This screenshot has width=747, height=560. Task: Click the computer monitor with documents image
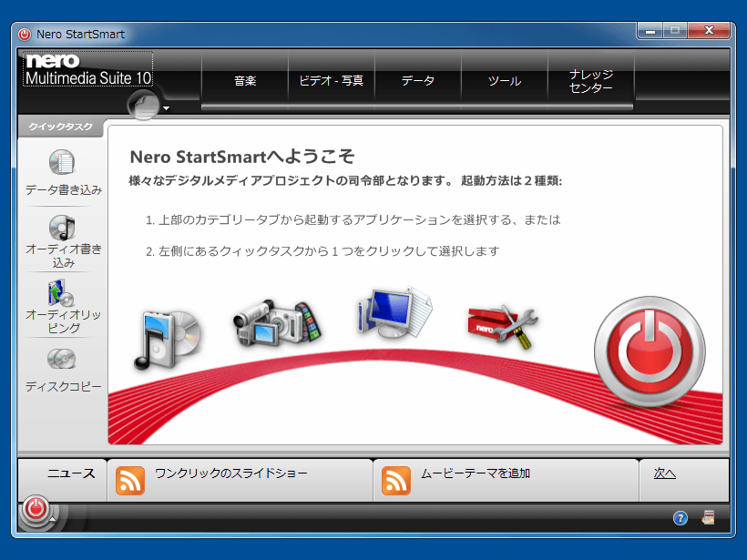[394, 312]
